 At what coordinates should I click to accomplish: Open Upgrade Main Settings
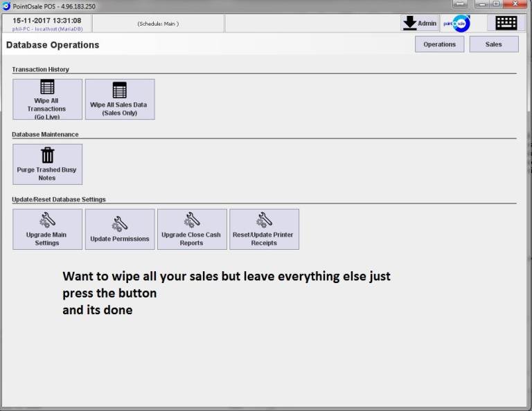tap(47, 229)
